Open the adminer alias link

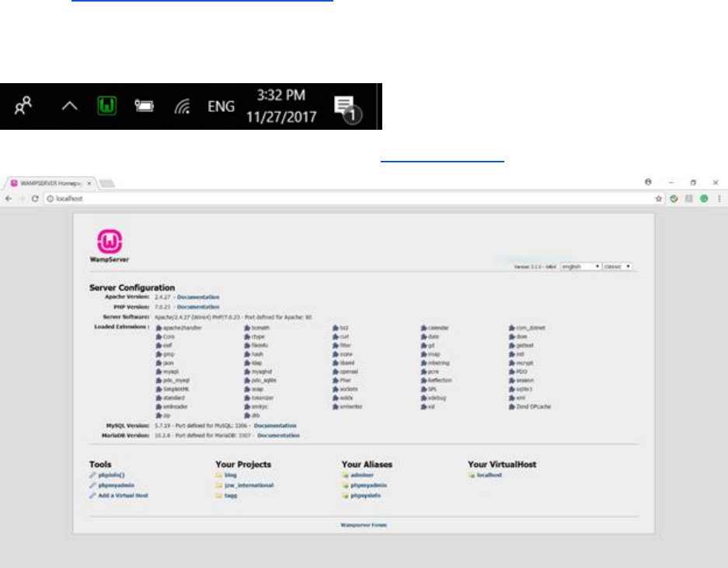(362, 475)
